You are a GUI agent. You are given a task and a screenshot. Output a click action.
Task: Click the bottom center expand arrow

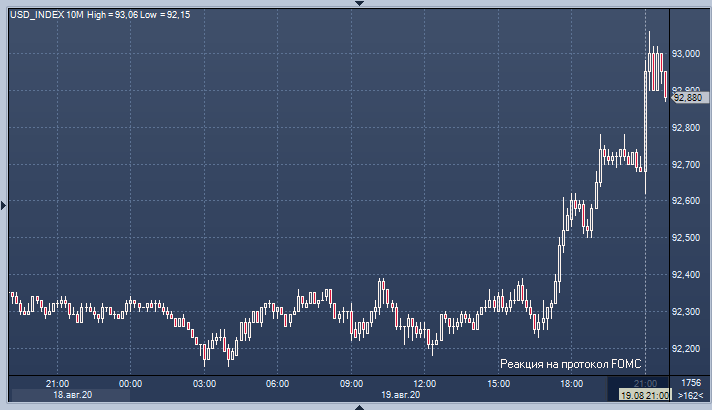[x=357, y=406]
